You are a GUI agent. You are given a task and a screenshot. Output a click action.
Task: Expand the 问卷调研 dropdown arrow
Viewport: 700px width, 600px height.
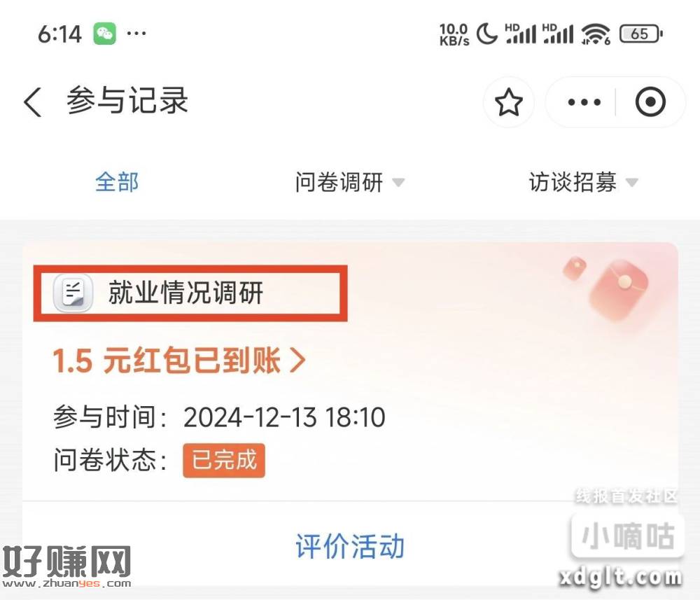point(398,182)
